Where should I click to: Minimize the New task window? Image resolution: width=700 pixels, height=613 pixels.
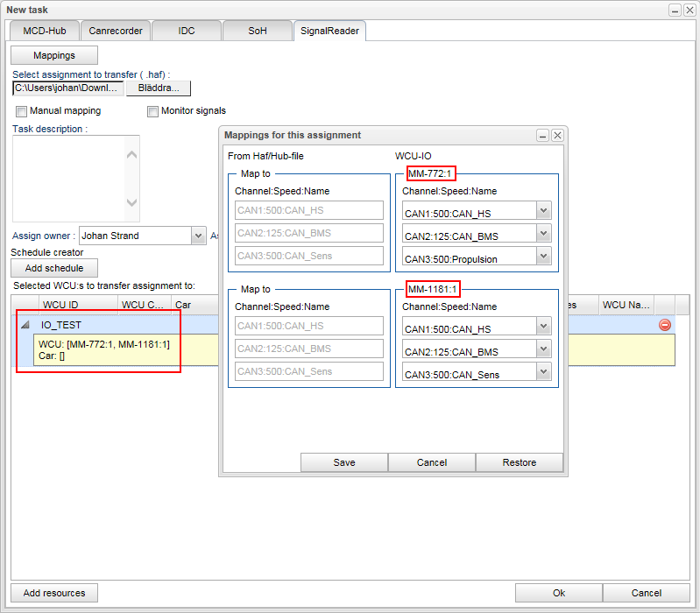pos(675,10)
